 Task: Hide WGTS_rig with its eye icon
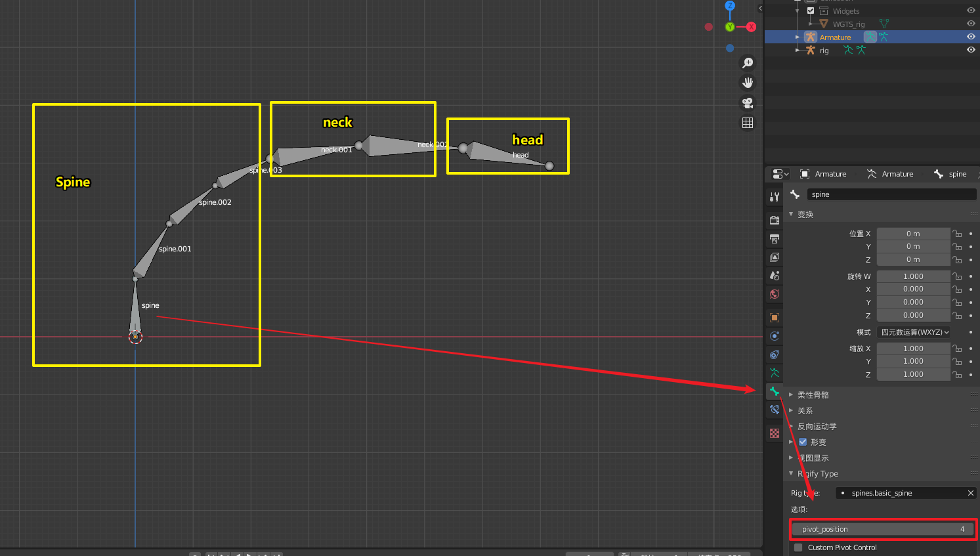(x=971, y=24)
